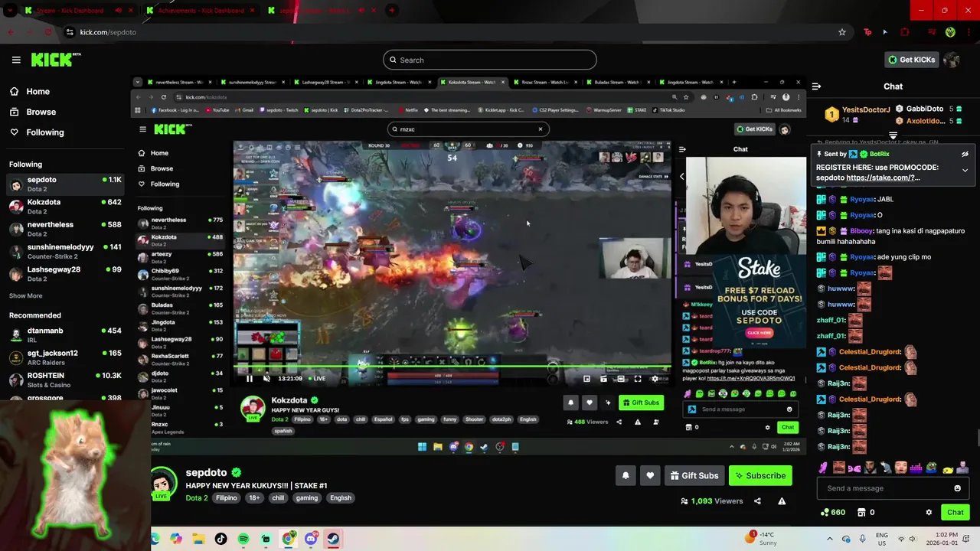
Task: Open chat settings gear icon
Action: coord(929,512)
